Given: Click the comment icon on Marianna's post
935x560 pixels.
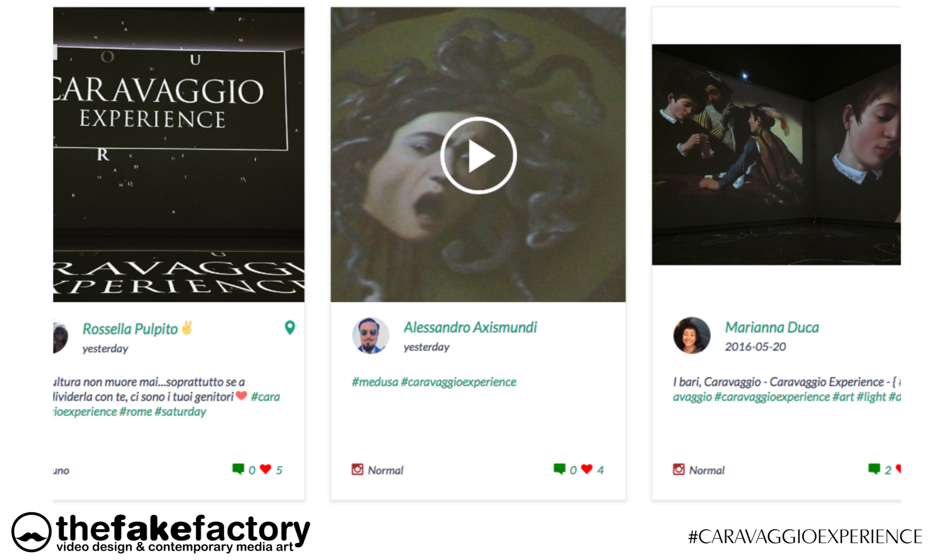Looking at the screenshot, I should tap(874, 469).
